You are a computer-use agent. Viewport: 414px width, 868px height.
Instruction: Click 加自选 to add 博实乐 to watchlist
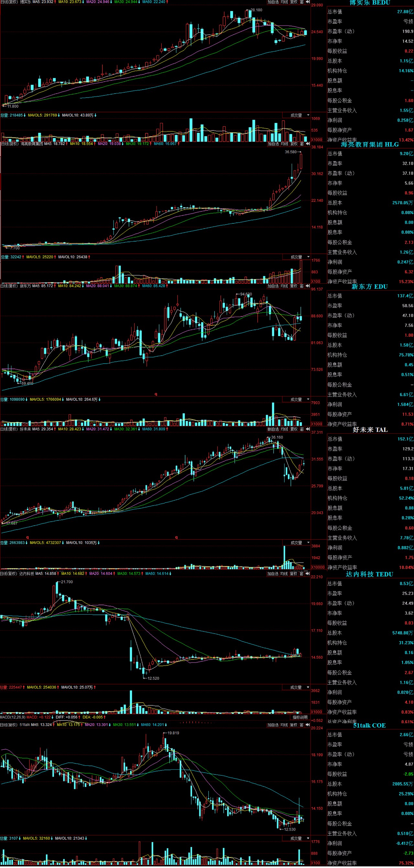tap(273, 2)
